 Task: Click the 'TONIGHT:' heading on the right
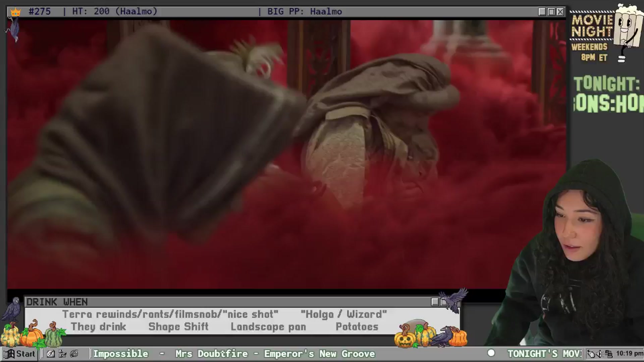point(606,84)
